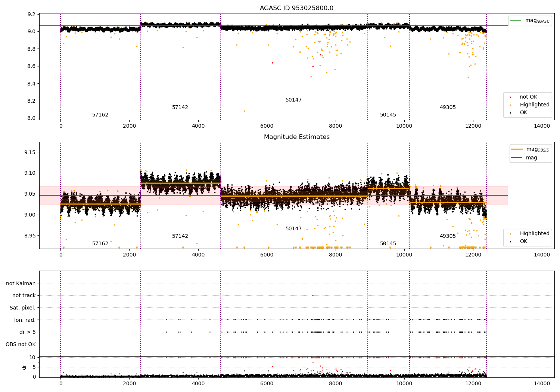The image size is (560, 392).
Task: Click the 2000 x-axis tick in middle panel
Action: pyautogui.click(x=129, y=255)
